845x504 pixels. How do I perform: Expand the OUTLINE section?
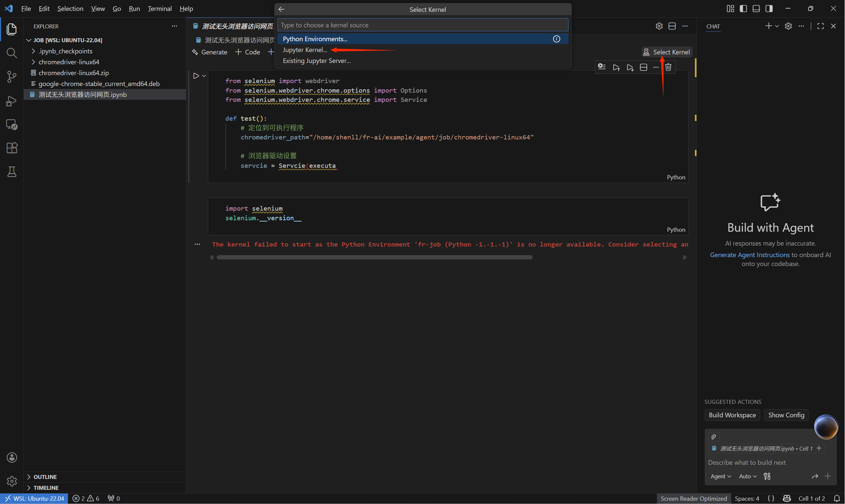tap(45, 477)
